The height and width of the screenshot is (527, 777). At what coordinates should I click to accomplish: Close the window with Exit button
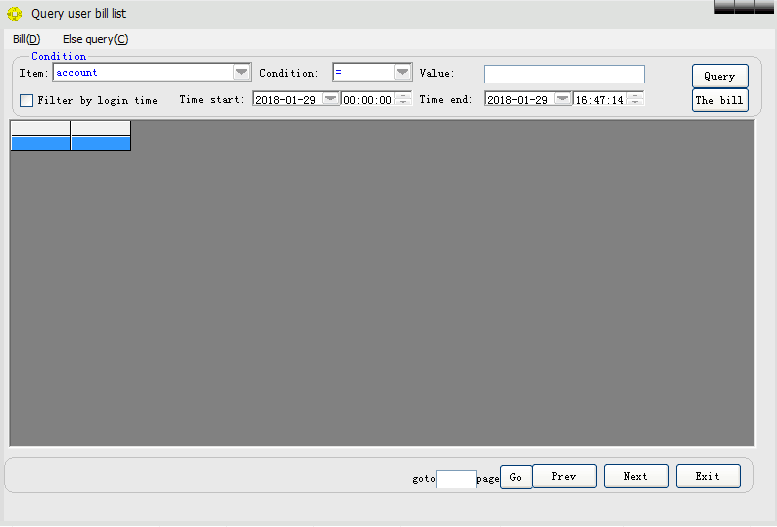(708, 476)
